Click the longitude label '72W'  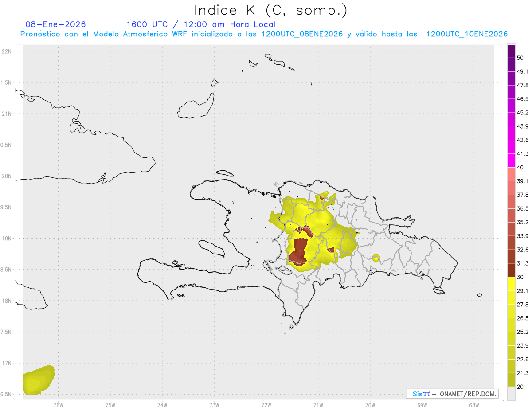(266, 404)
